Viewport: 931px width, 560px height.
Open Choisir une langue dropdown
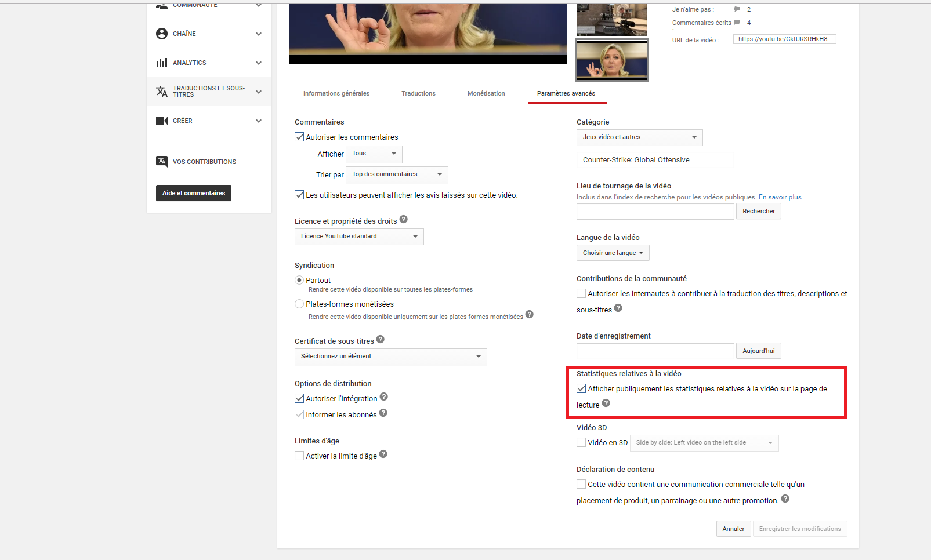tap(613, 253)
